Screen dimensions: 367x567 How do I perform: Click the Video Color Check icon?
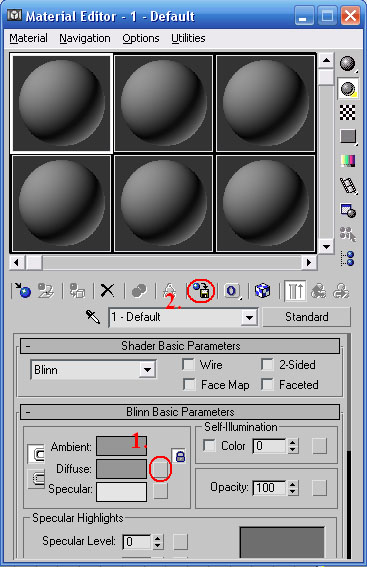[x=348, y=161]
